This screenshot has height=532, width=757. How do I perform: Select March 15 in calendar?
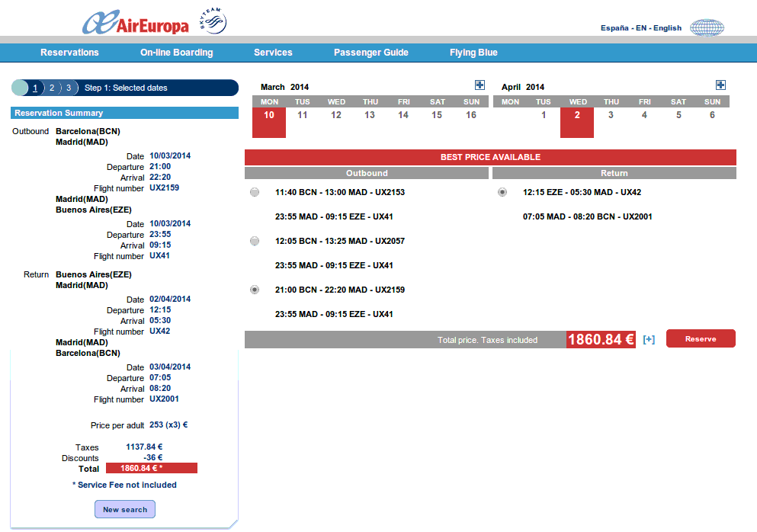tap(436, 115)
